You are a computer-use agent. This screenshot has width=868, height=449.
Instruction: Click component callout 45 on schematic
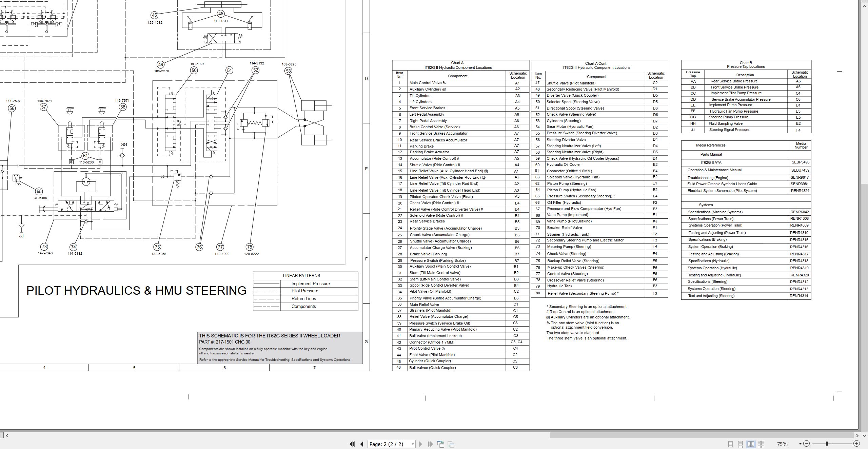(154, 15)
